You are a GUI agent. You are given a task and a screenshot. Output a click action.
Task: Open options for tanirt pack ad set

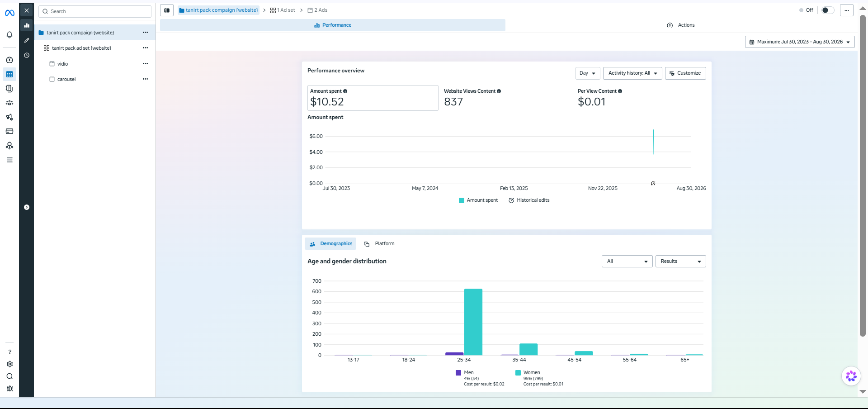pos(145,48)
